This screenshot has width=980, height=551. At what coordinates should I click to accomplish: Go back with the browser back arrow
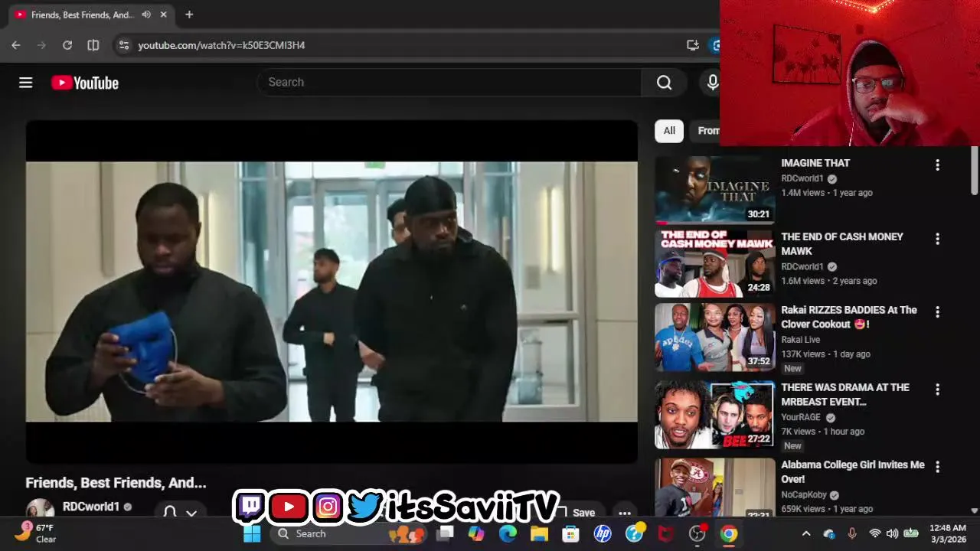point(16,45)
